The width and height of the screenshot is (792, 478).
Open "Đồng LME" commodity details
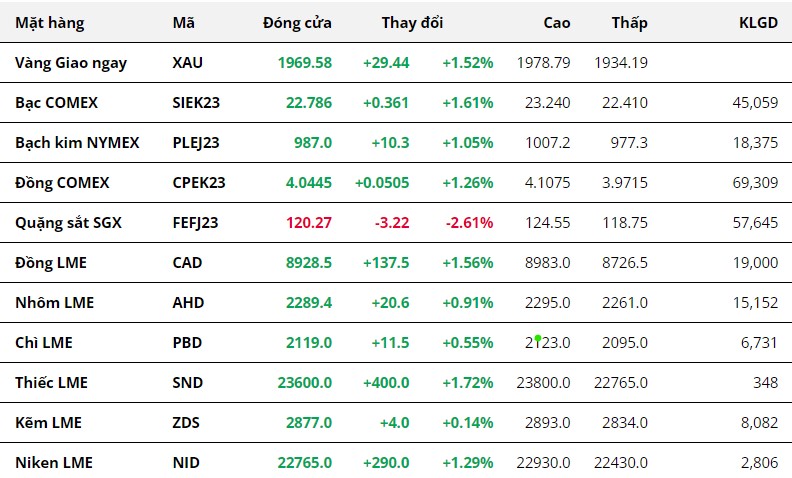(x=51, y=263)
